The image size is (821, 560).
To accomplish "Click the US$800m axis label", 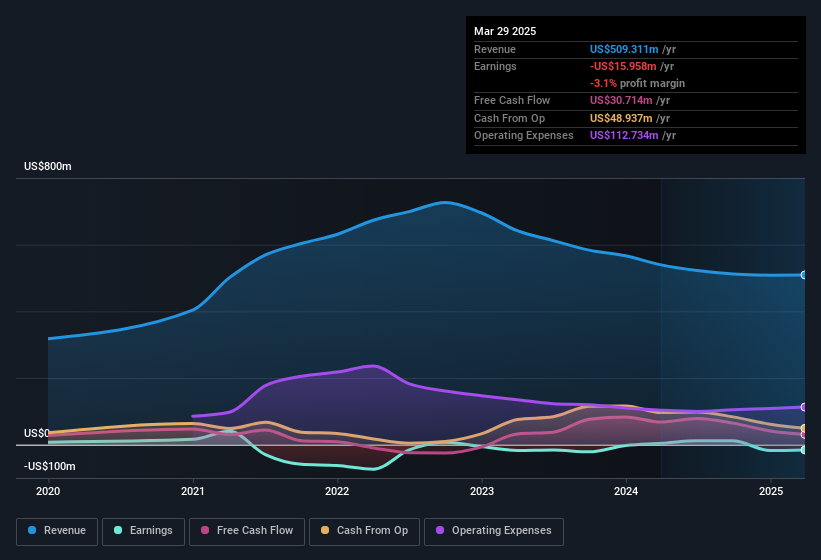I will (x=48, y=166).
